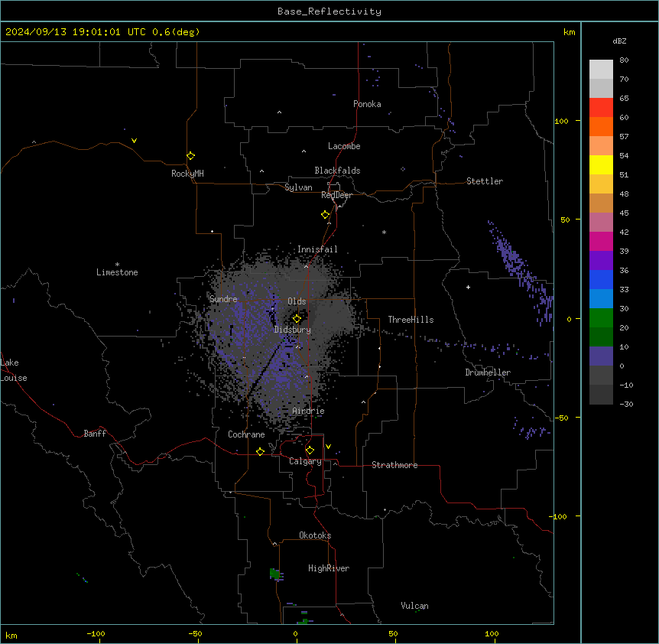Click the RockyMH town label

click(x=187, y=174)
